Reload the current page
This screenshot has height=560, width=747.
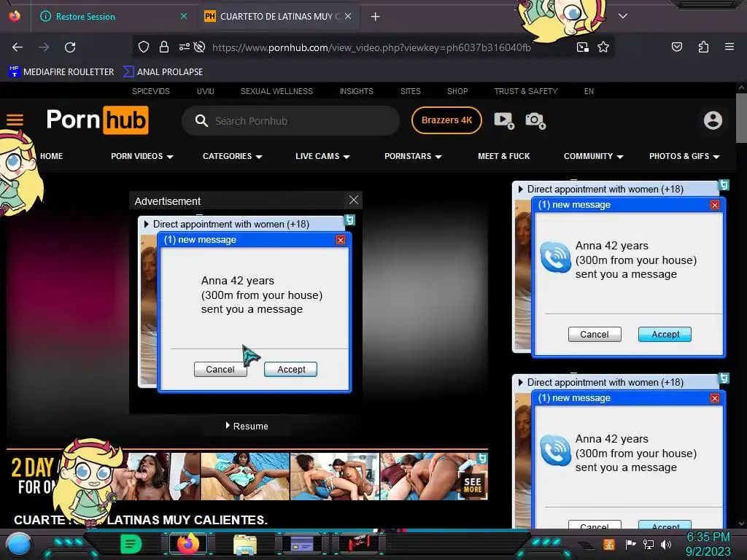(70, 47)
